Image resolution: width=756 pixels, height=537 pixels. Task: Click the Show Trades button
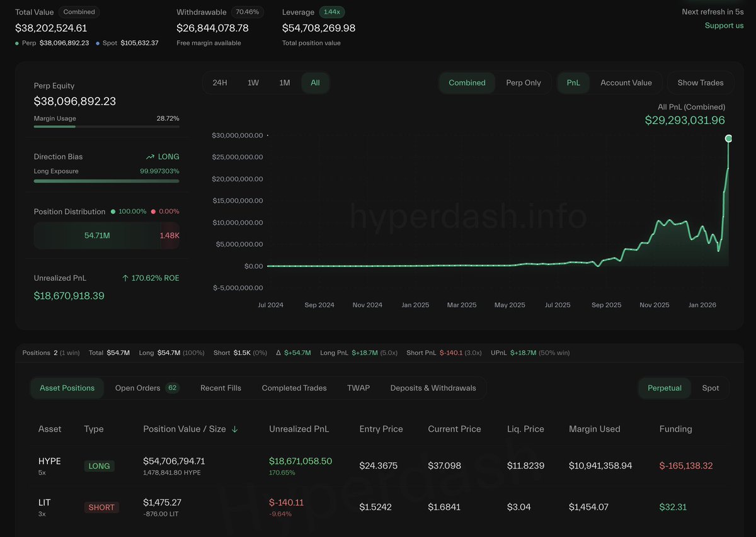(x=700, y=82)
